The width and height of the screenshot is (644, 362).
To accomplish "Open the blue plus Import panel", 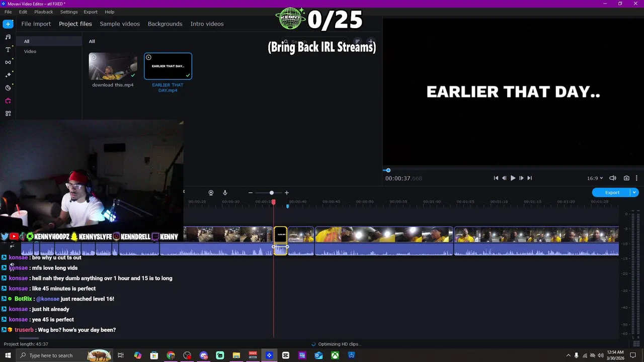I will coord(8,24).
